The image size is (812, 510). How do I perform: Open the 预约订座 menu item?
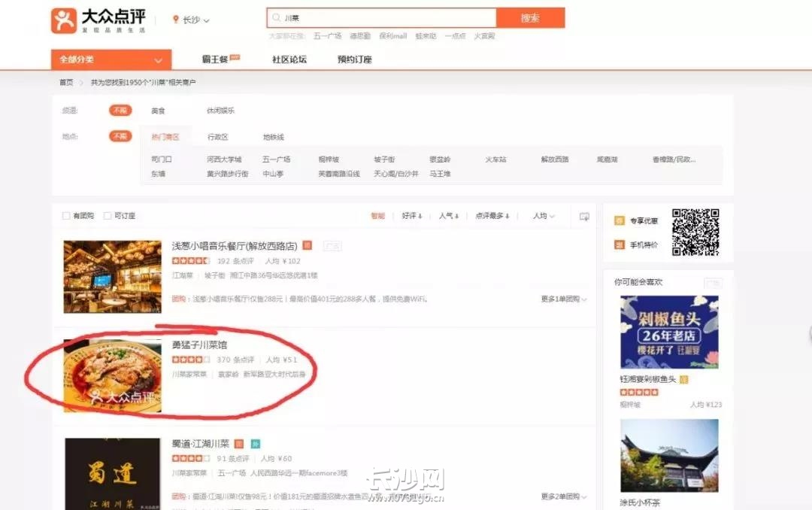pos(355,59)
